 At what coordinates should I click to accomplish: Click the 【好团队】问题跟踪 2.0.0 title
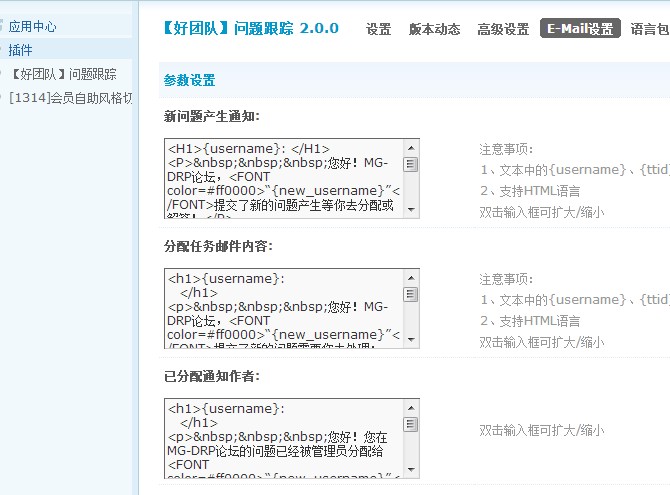(x=250, y=28)
